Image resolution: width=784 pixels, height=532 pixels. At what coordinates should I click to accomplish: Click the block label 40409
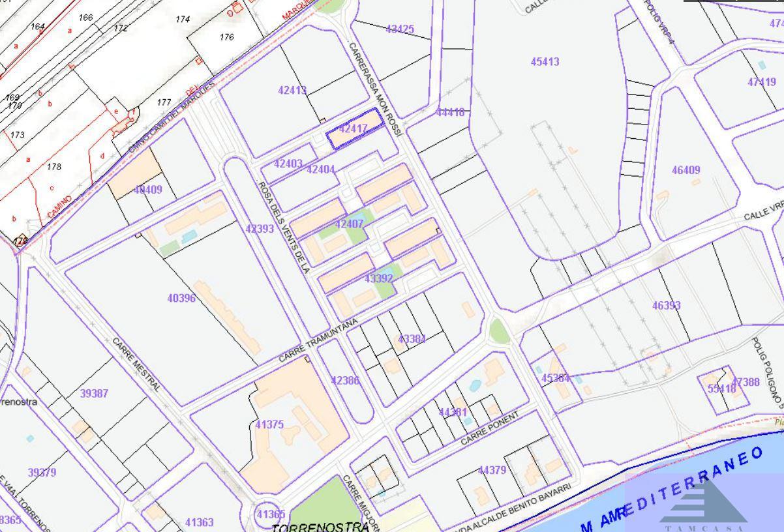pyautogui.click(x=148, y=190)
